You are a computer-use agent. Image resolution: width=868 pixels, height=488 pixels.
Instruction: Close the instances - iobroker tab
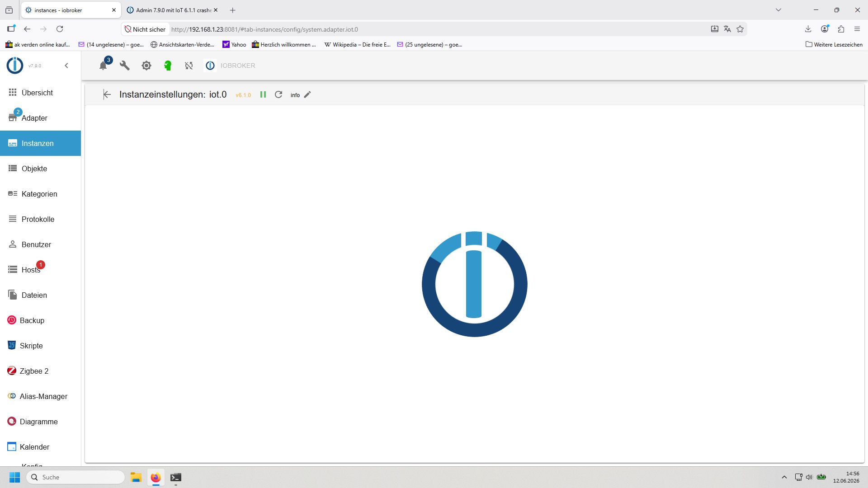point(114,10)
